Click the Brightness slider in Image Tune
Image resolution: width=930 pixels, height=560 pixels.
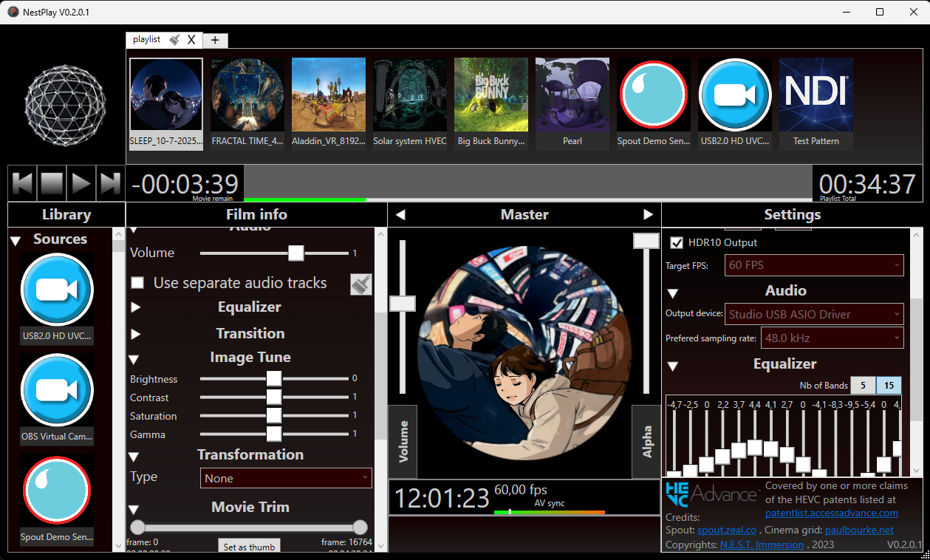tap(273, 378)
